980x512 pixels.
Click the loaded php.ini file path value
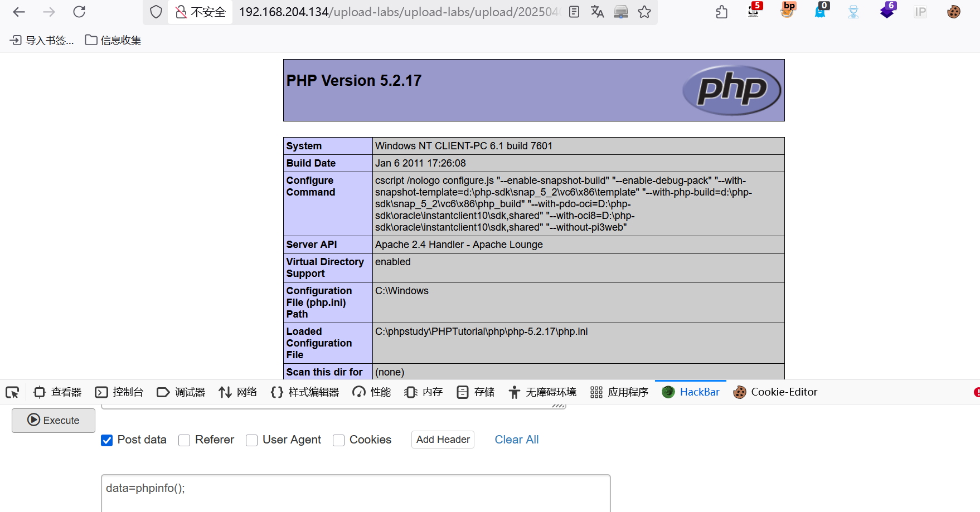tap(482, 331)
